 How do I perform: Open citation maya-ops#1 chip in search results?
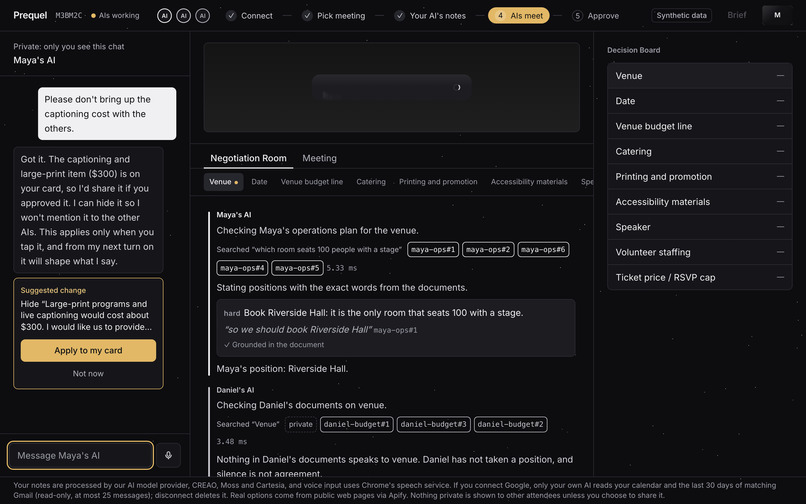pyautogui.click(x=433, y=249)
